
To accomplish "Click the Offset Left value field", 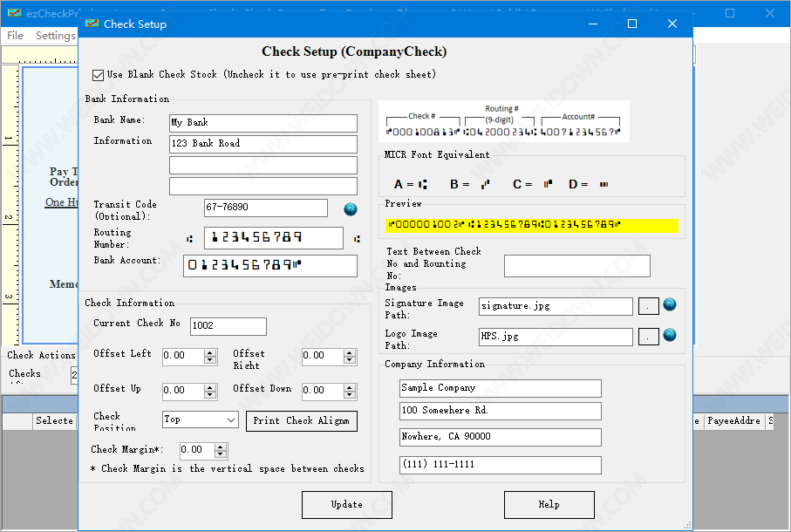I will pyautogui.click(x=183, y=356).
